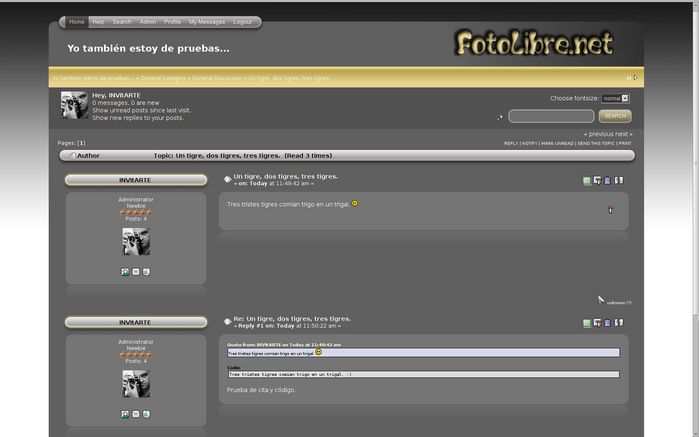Click the view-profile icon under the first post's avatar

pyautogui.click(x=125, y=272)
